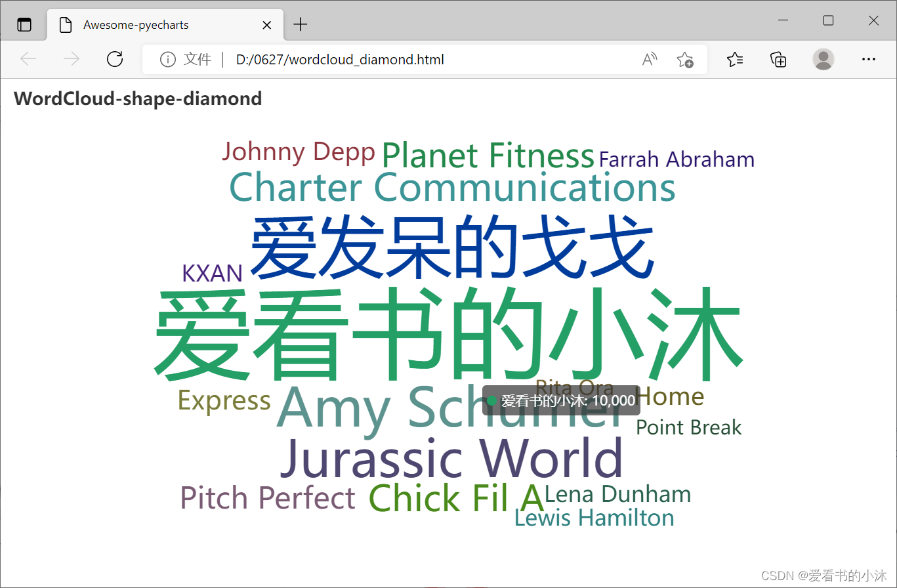
Task: Click the word Johnny Depp
Action: tap(299, 152)
